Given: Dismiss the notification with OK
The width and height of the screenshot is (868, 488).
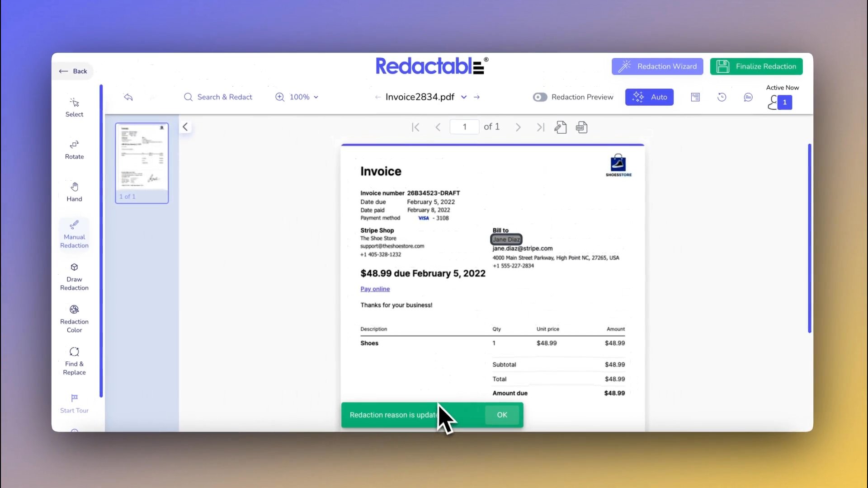Looking at the screenshot, I should point(502,415).
